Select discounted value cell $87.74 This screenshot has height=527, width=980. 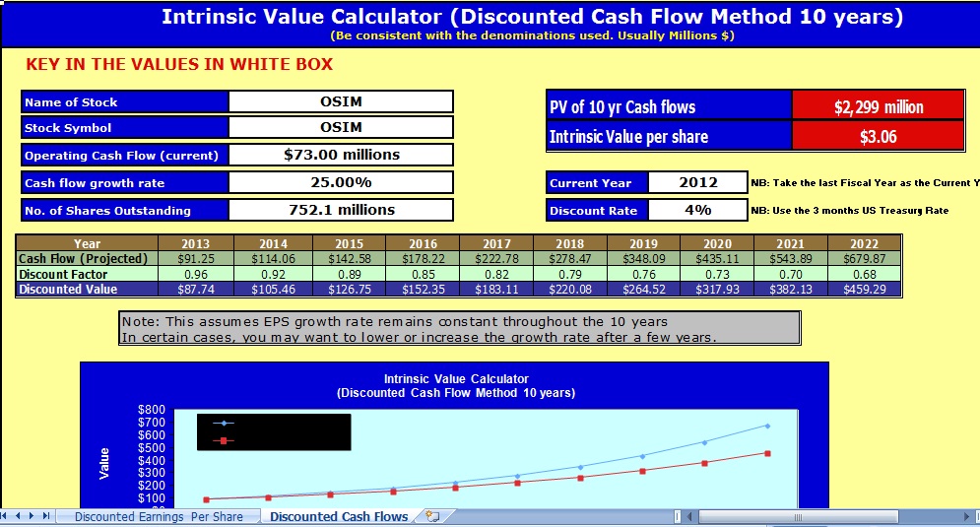[x=196, y=289]
